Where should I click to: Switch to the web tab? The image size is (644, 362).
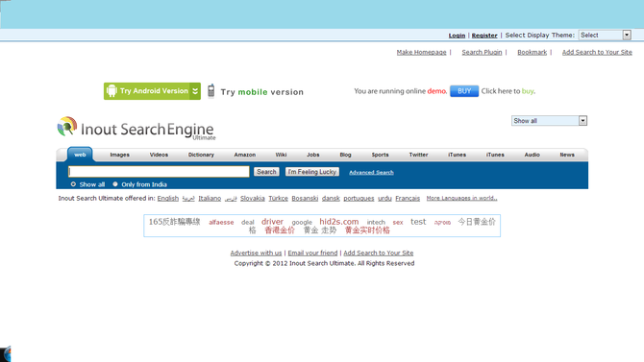[80, 155]
